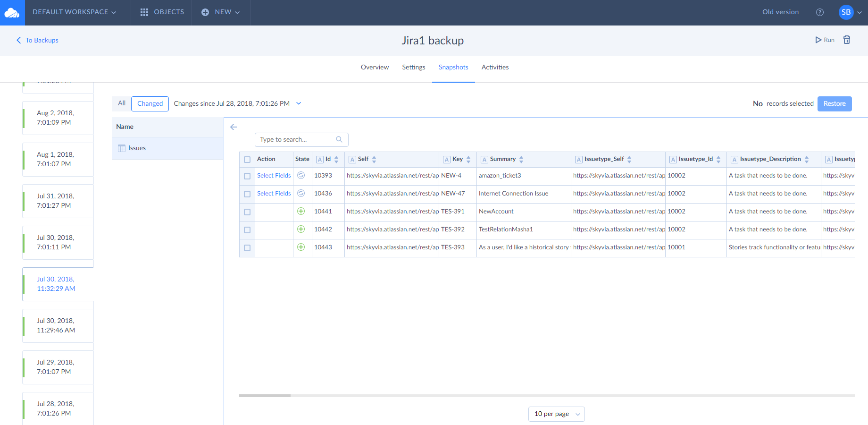Switch to Old version
The width and height of the screenshot is (868, 425).
780,12
